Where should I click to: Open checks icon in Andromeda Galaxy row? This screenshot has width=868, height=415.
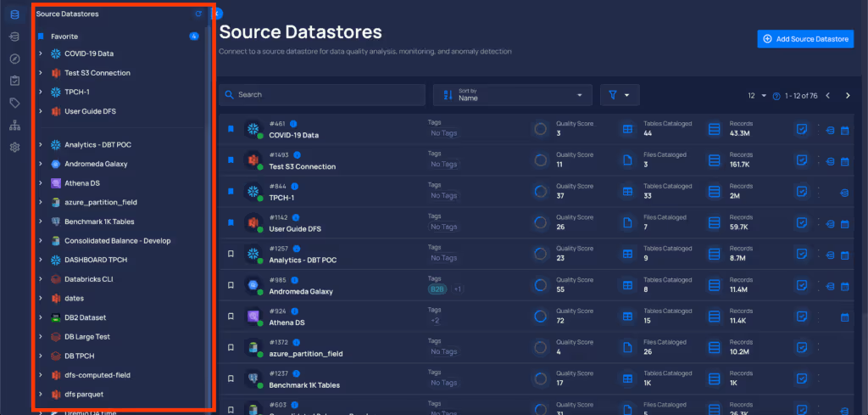(801, 285)
